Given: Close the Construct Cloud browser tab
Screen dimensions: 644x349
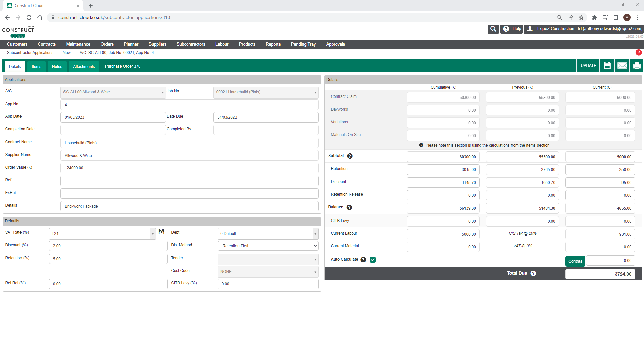Looking at the screenshot, I should pos(78,6).
